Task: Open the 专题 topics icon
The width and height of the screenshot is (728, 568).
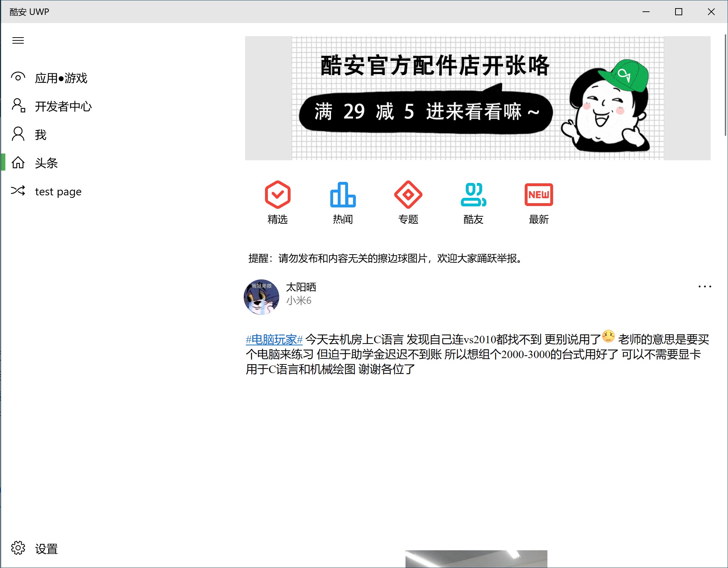Action: click(408, 195)
